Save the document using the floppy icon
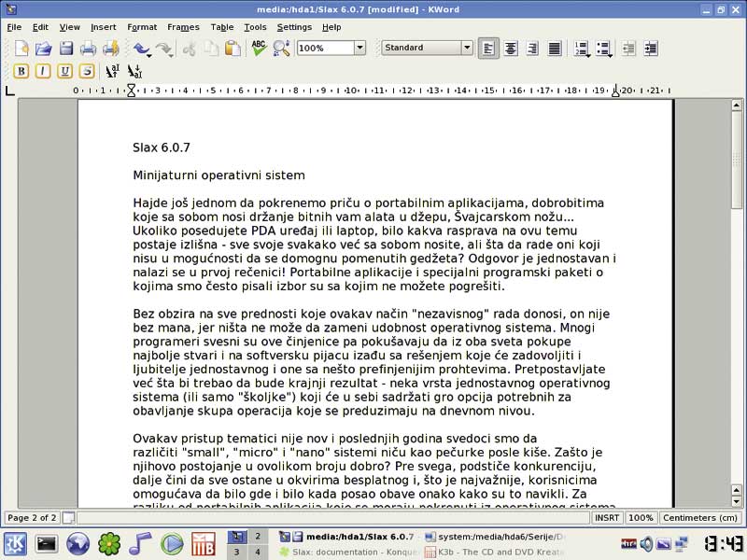The image size is (747, 560). (65, 49)
